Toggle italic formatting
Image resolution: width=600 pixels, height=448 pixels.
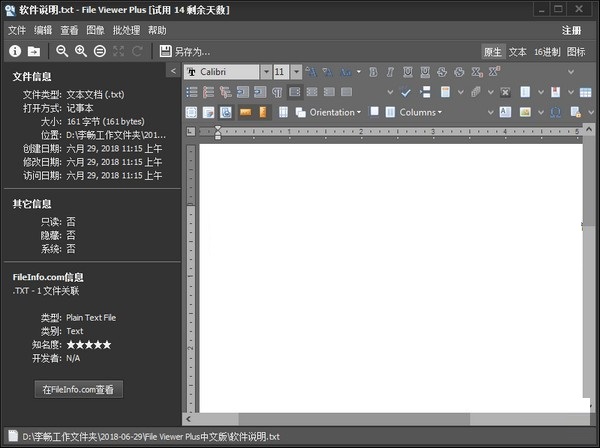click(x=390, y=72)
